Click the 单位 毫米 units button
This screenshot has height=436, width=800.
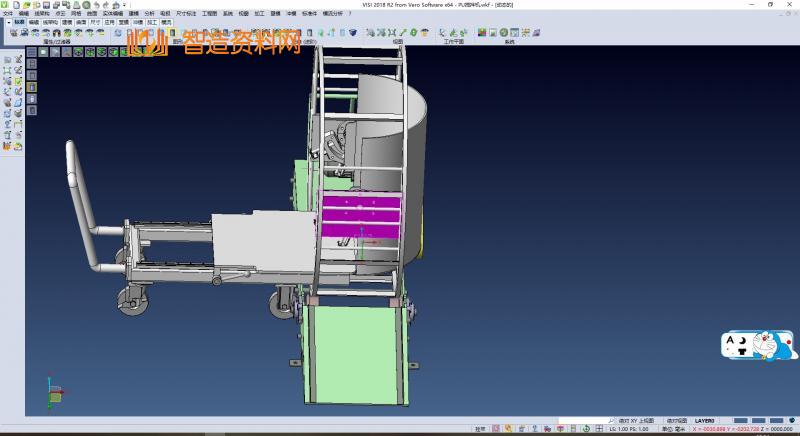click(674, 429)
